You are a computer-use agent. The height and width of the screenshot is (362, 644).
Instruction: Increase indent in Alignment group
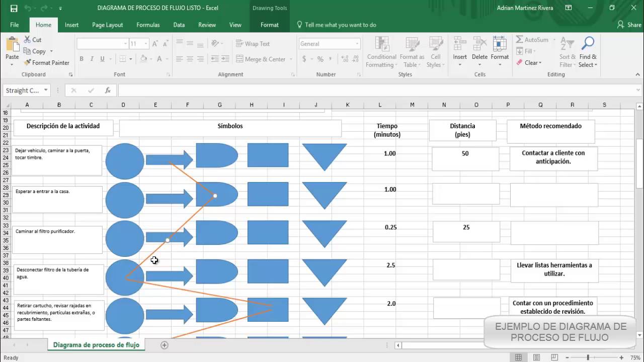click(x=226, y=59)
